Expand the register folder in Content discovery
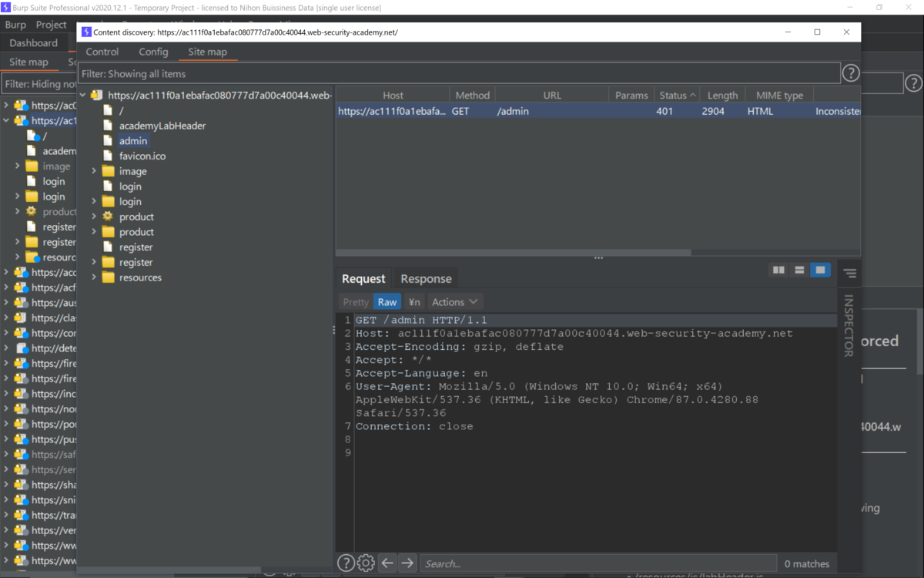This screenshot has height=578, width=924. 94,262
